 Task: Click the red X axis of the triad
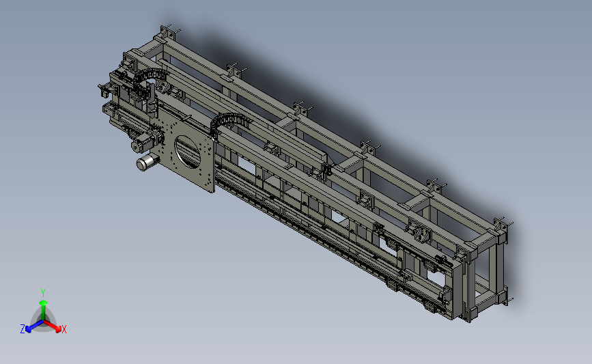[53, 326]
